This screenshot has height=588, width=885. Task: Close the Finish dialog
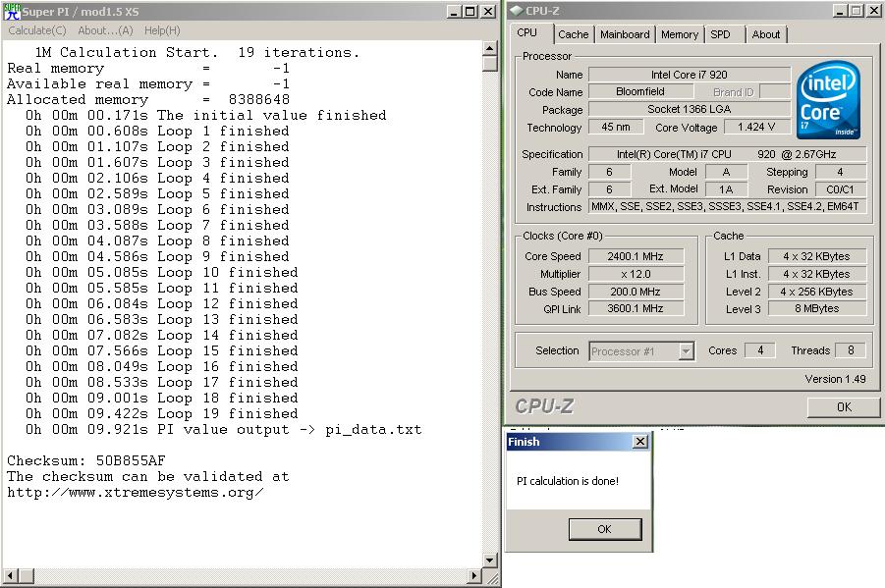[x=640, y=442]
